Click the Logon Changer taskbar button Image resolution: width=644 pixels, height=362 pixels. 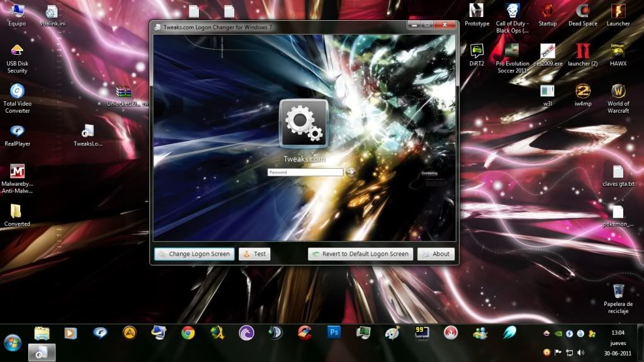tap(42, 353)
